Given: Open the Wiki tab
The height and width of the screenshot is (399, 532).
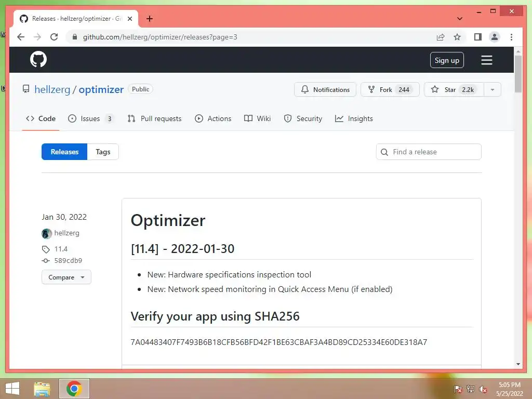Looking at the screenshot, I should [258, 119].
